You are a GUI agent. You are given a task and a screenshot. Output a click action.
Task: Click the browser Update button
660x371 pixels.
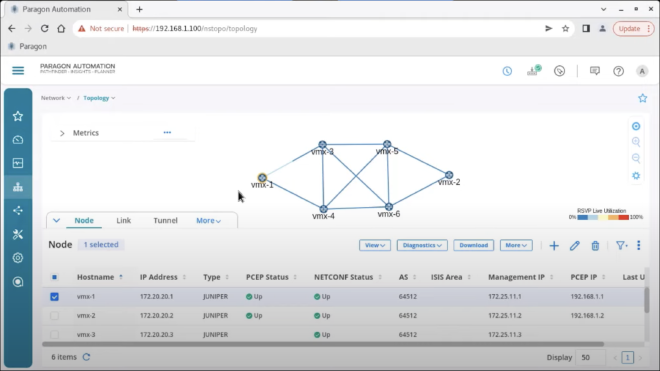(x=633, y=29)
